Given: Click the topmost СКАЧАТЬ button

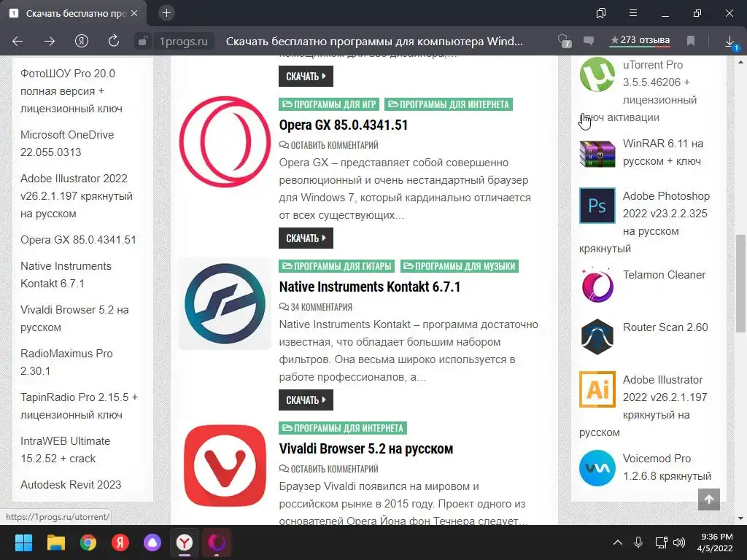Looking at the screenshot, I should coord(306,76).
